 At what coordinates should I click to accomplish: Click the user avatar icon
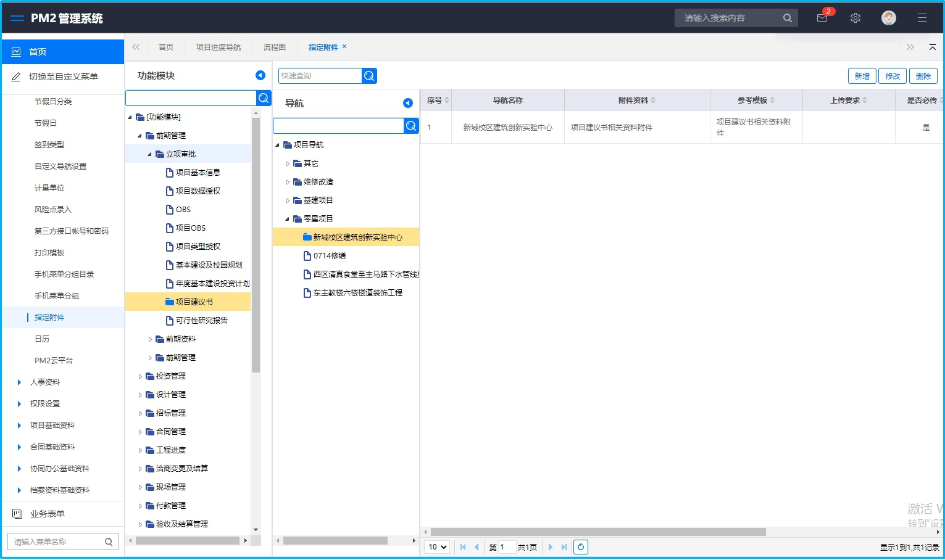coord(889,18)
